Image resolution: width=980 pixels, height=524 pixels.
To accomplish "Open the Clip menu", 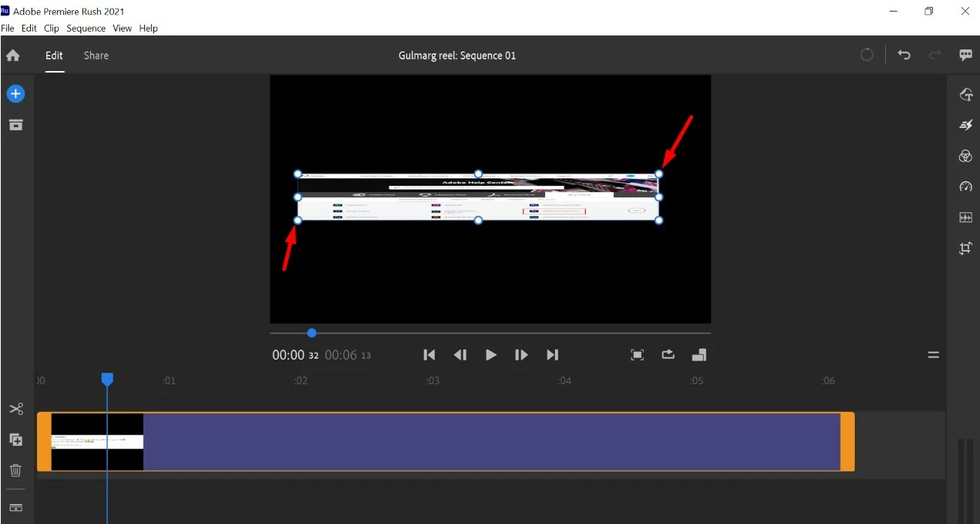I will (x=52, y=29).
